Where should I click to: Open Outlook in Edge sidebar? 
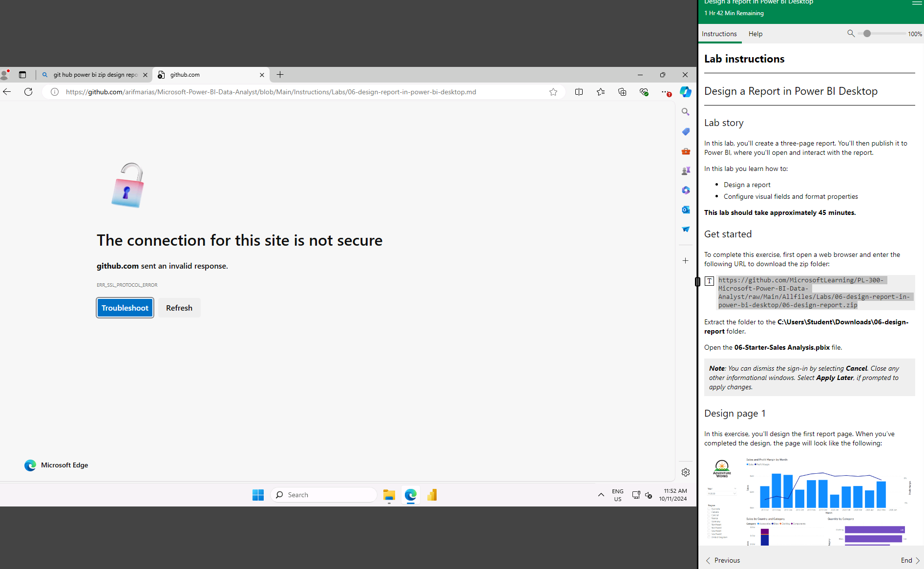click(x=686, y=210)
